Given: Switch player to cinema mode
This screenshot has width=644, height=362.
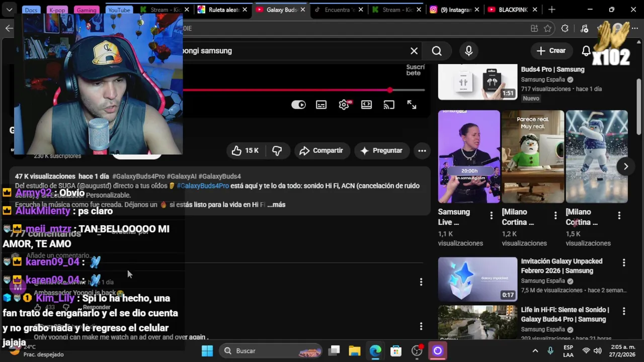Looking at the screenshot, I should point(366,105).
